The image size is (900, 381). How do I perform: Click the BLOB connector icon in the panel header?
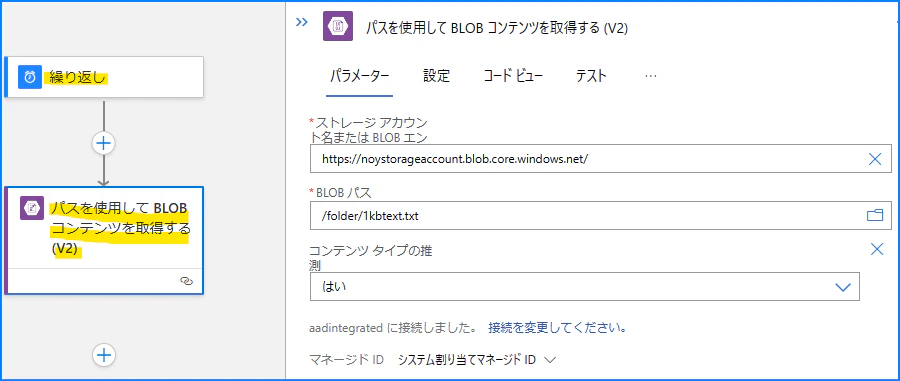(338, 26)
